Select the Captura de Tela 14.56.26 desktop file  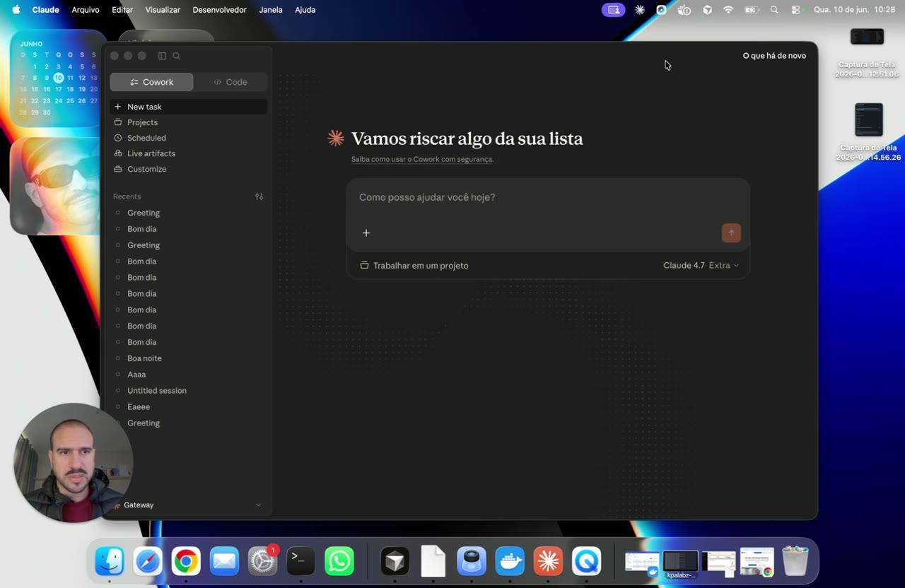coord(868,133)
